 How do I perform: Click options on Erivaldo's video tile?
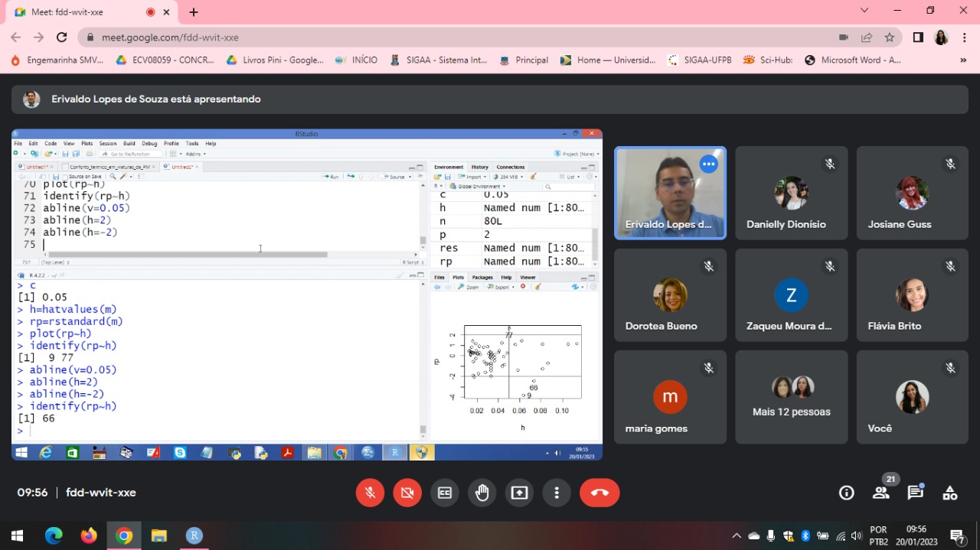pos(709,164)
